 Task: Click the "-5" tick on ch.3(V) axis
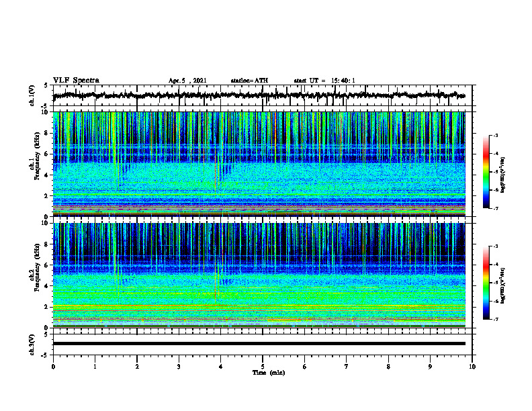click(x=45, y=355)
